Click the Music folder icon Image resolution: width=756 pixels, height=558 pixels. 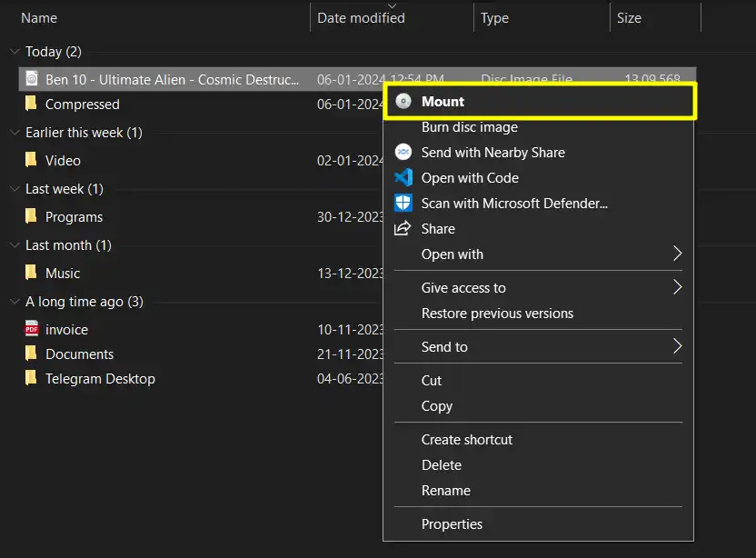pos(30,273)
